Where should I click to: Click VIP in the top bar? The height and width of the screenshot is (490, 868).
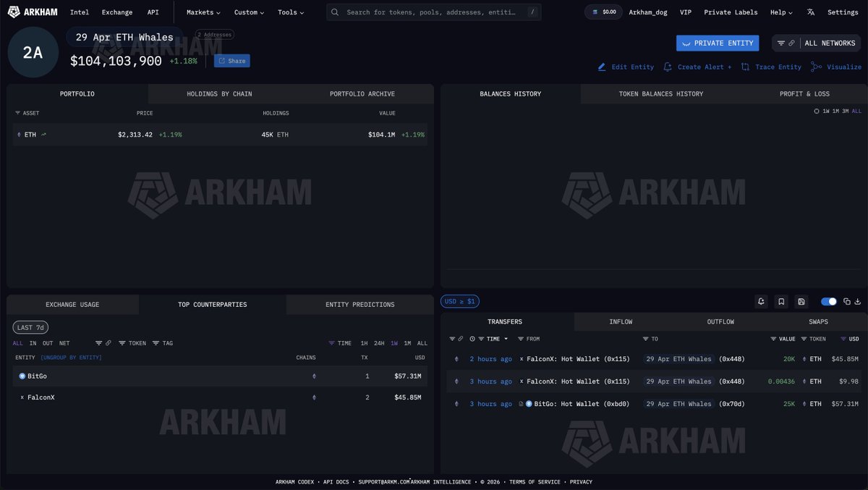coord(686,12)
